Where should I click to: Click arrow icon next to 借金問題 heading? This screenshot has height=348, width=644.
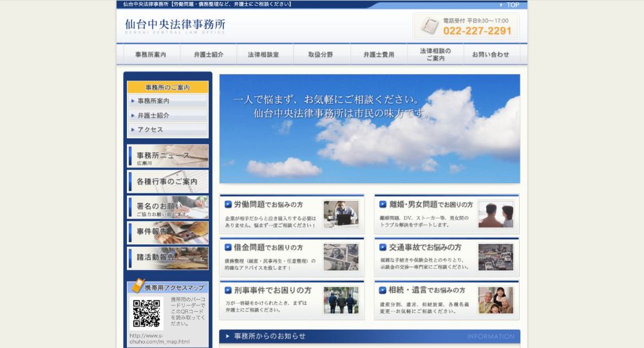[228, 247]
